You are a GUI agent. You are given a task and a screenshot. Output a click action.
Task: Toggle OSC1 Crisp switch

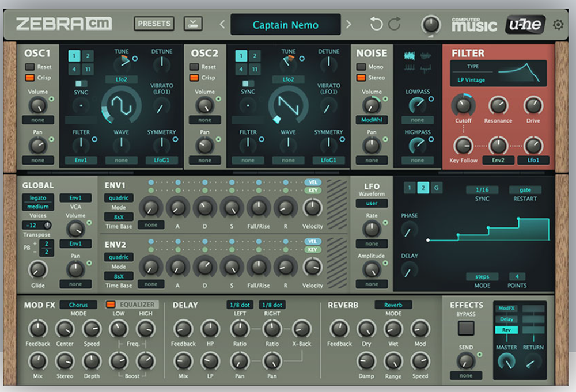[x=29, y=78]
